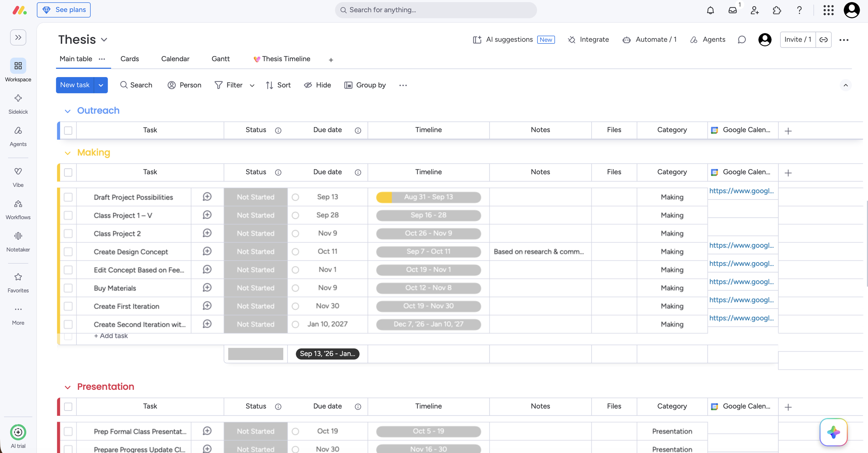The width and height of the screenshot is (868, 453).
Task: Open the nine-dot products switcher
Action: 828,10
